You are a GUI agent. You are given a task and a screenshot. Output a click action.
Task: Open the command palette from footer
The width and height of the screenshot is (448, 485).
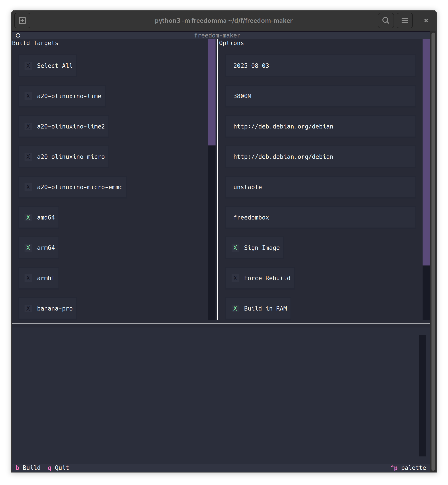[408, 468]
